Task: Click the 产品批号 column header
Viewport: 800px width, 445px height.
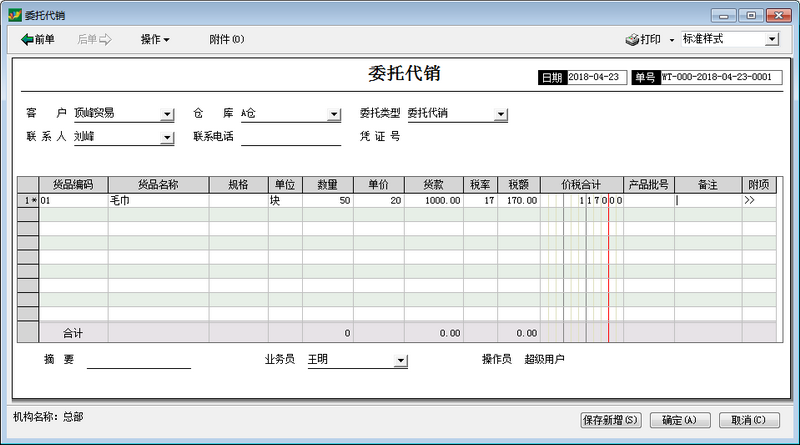Action: [649, 185]
